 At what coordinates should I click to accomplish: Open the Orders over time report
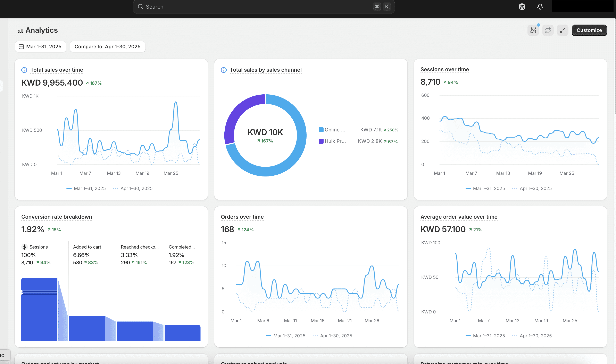point(242,217)
